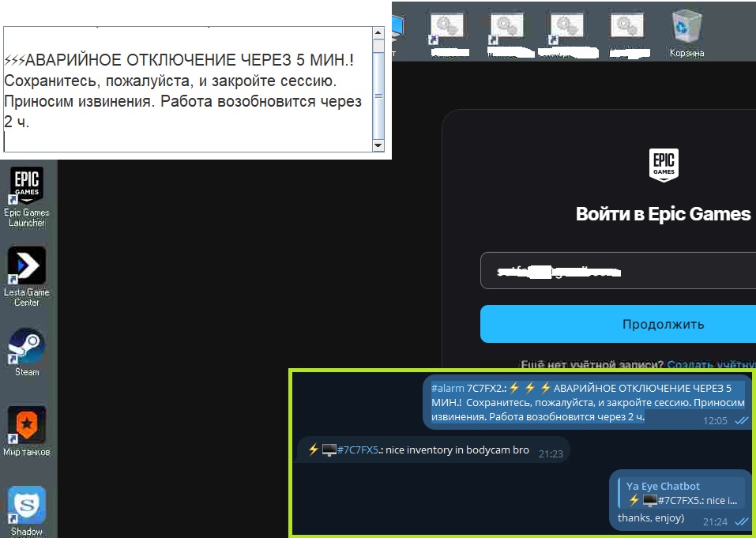Click the 12:05 timestamp of alarm message
756x538 pixels.
[715, 421]
